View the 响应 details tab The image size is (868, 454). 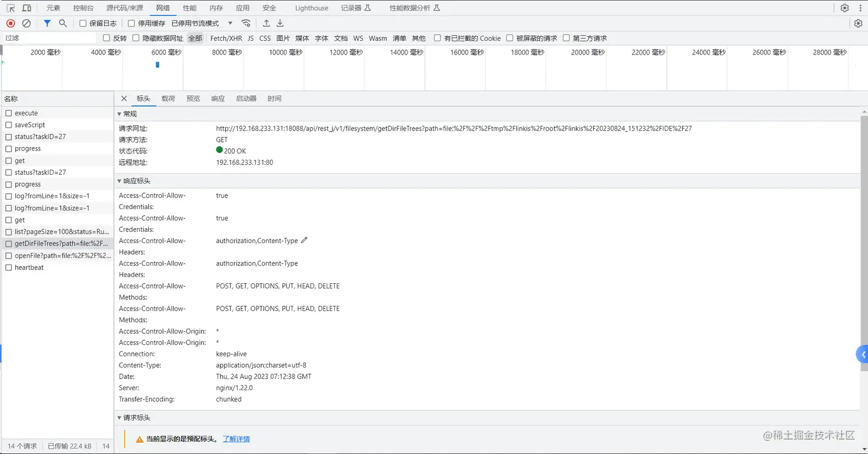(218, 99)
